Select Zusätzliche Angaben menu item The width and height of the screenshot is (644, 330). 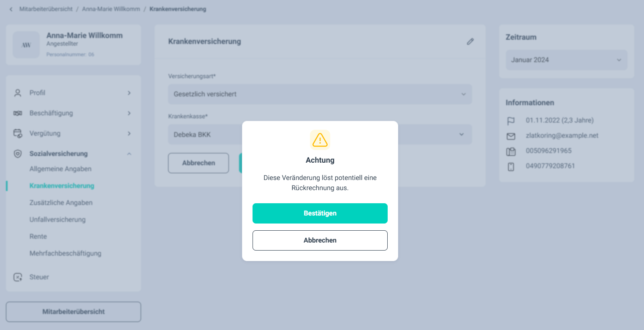coord(61,203)
